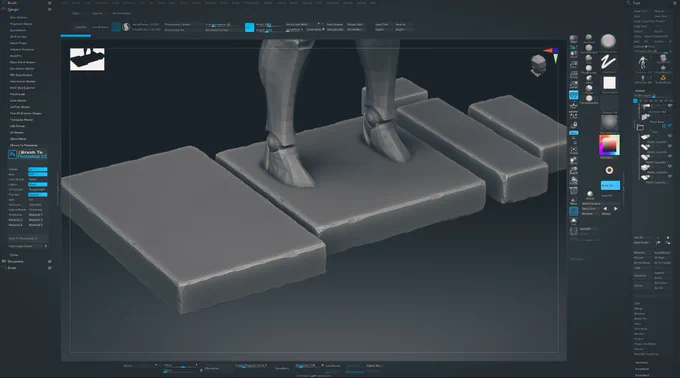Click the Open button in top toolbar

[x=76, y=13]
